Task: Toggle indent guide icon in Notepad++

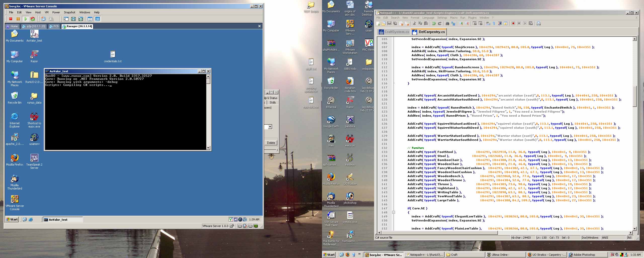Action: pyautogui.click(x=500, y=23)
